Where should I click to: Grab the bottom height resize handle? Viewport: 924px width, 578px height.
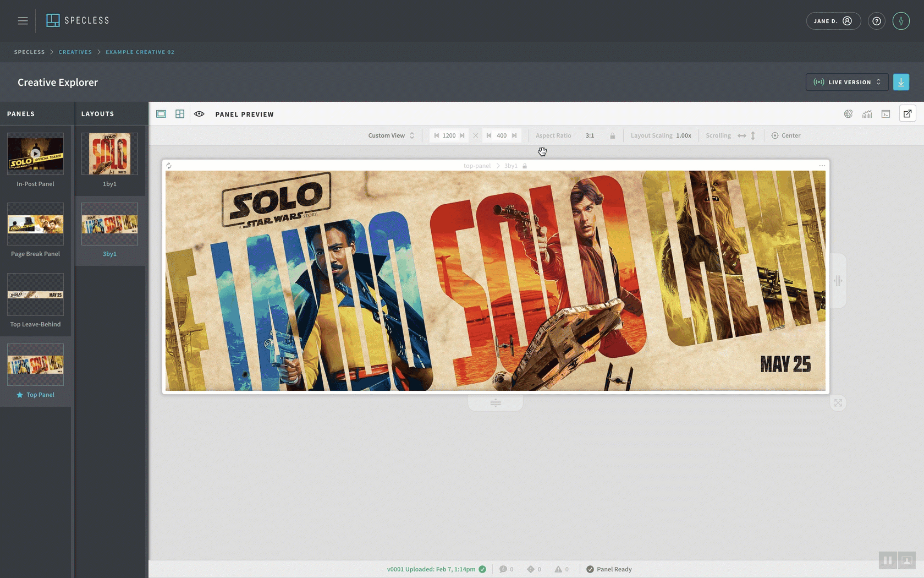(x=496, y=402)
